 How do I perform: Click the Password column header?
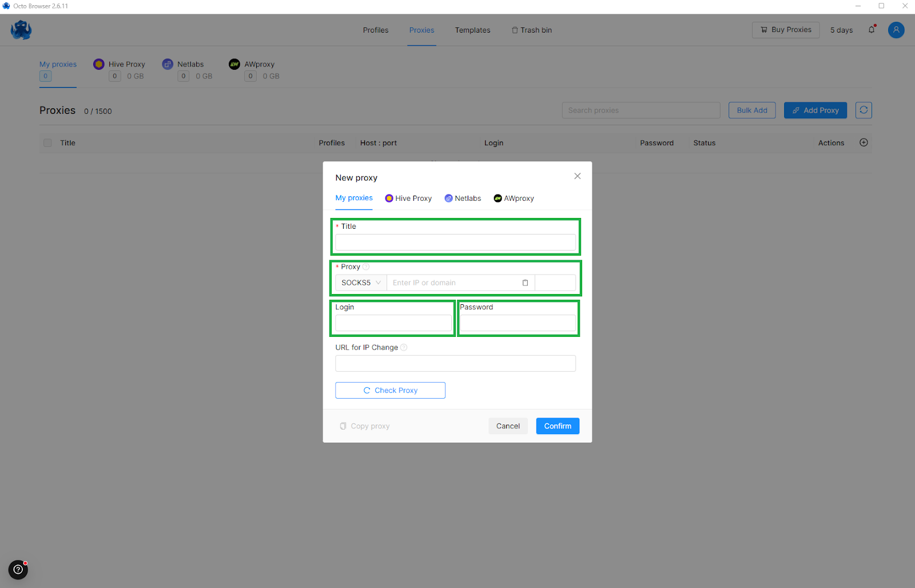(x=657, y=143)
